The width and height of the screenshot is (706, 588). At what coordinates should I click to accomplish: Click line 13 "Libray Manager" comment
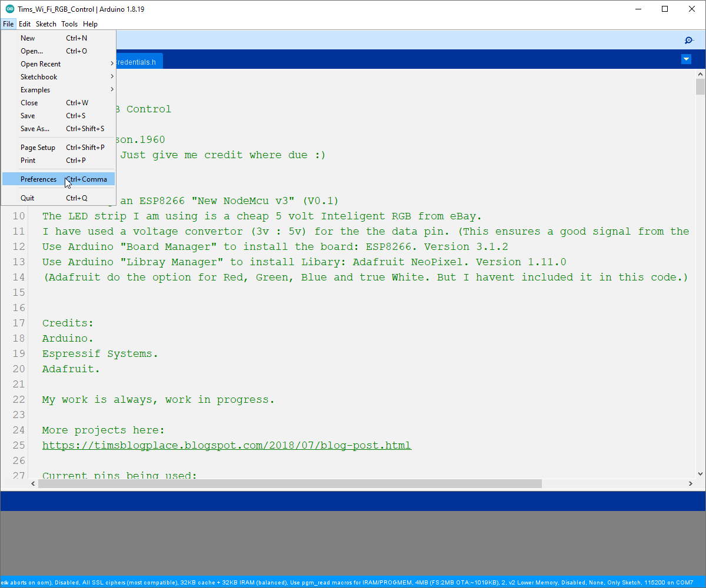[304, 262]
